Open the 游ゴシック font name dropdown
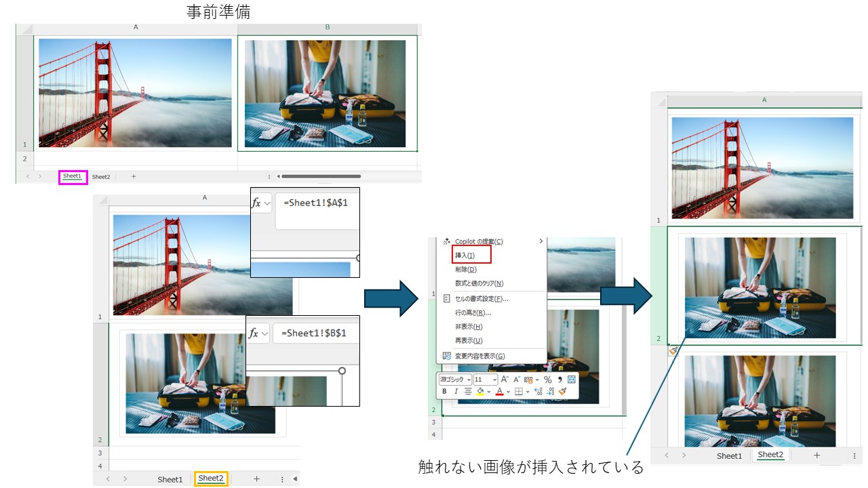 (x=455, y=380)
